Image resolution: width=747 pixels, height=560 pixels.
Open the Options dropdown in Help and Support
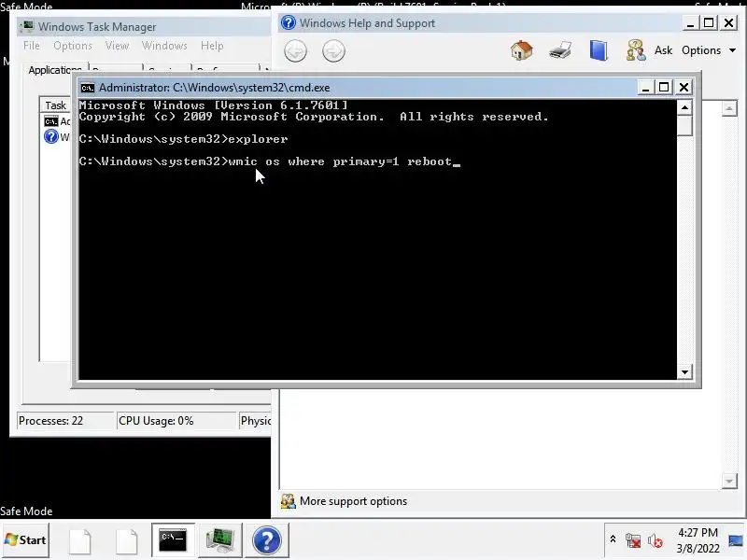point(709,50)
